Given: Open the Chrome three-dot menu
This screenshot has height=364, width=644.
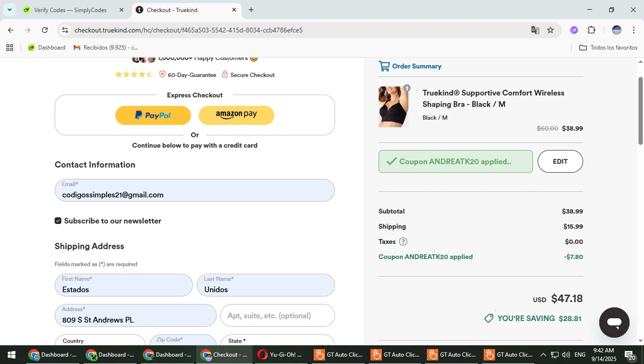Looking at the screenshot, I should 634,30.
